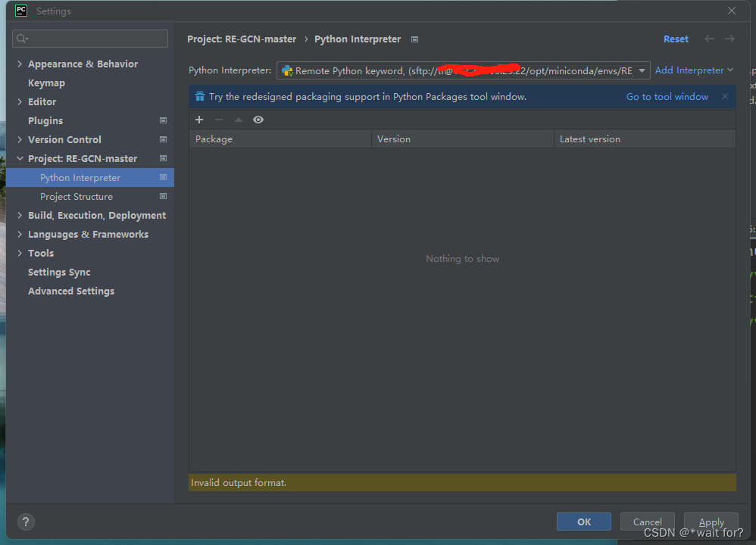Click the back navigation arrow
756x545 pixels.
(x=709, y=39)
